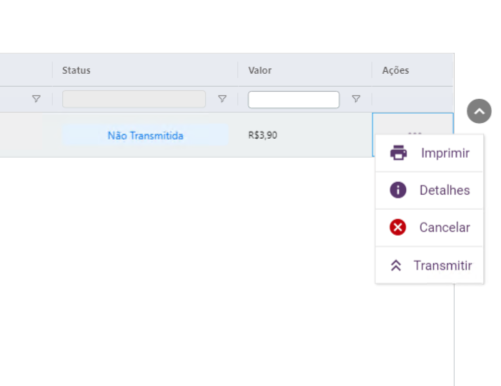The image size is (501, 386).
Task: Select Transmitir from the actions menu
Action: click(429, 265)
